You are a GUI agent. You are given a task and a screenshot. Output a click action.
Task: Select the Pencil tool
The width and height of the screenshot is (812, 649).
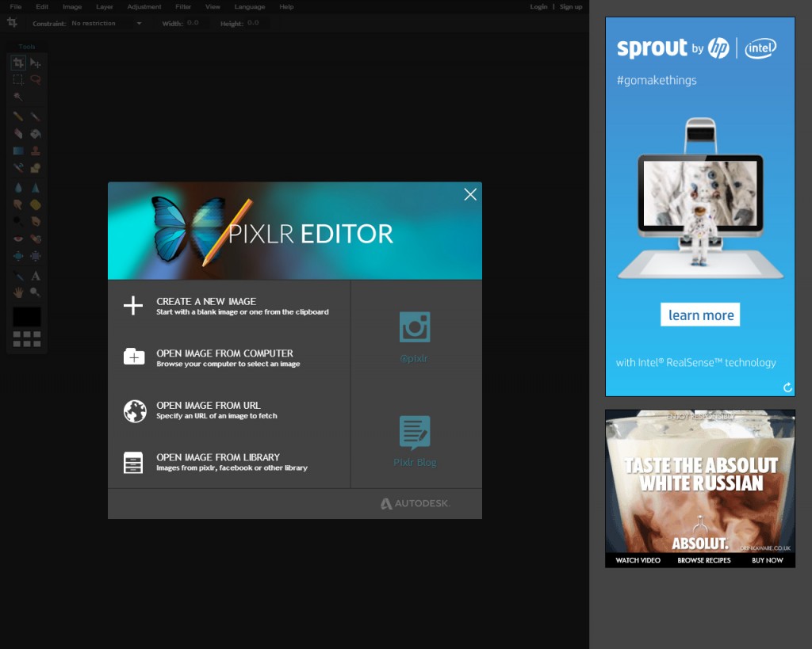pyautogui.click(x=18, y=116)
